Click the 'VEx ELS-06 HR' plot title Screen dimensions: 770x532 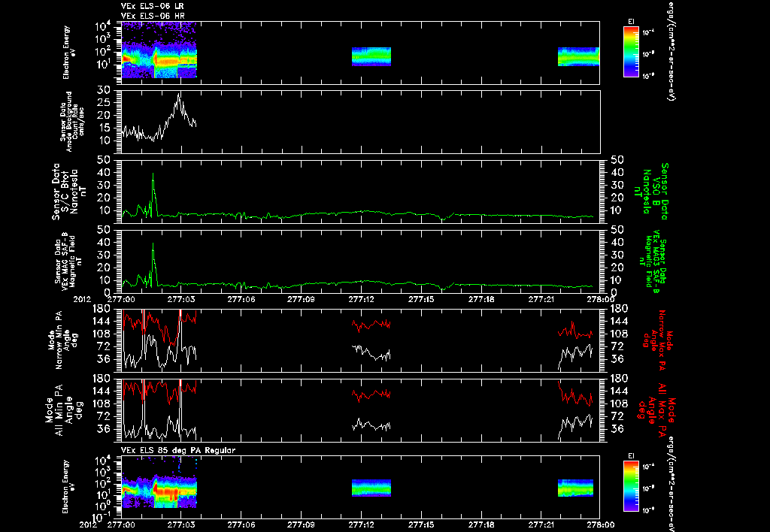tap(153, 17)
